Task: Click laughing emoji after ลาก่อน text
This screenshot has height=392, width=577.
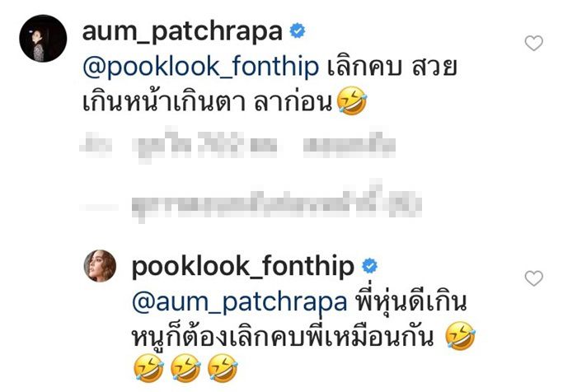Action: [x=352, y=101]
